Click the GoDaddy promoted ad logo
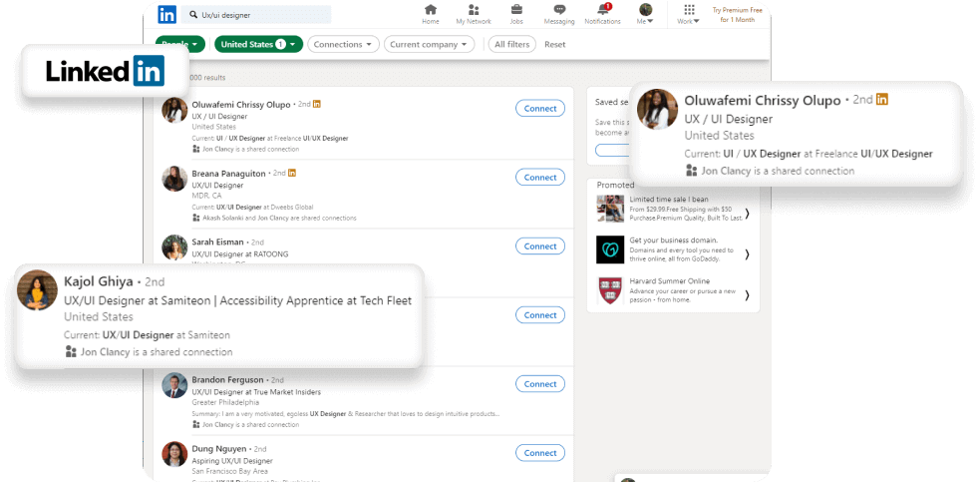This screenshot has width=980, height=483. click(610, 248)
